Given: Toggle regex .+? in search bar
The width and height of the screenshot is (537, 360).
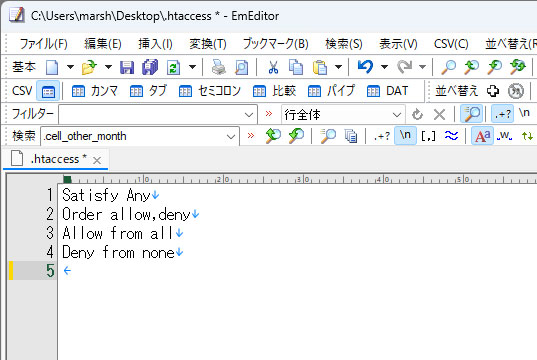Looking at the screenshot, I should (382, 136).
